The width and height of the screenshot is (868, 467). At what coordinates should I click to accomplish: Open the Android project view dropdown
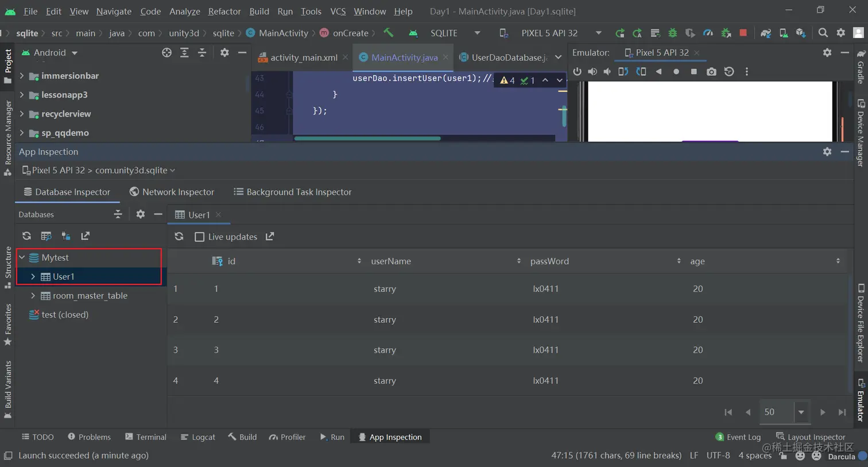(x=50, y=53)
